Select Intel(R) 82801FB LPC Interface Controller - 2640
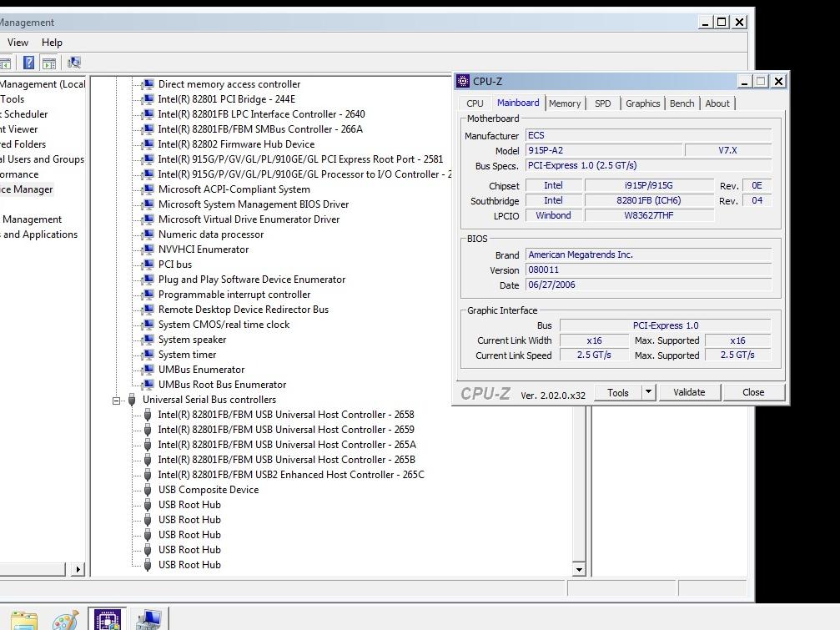 [261, 114]
